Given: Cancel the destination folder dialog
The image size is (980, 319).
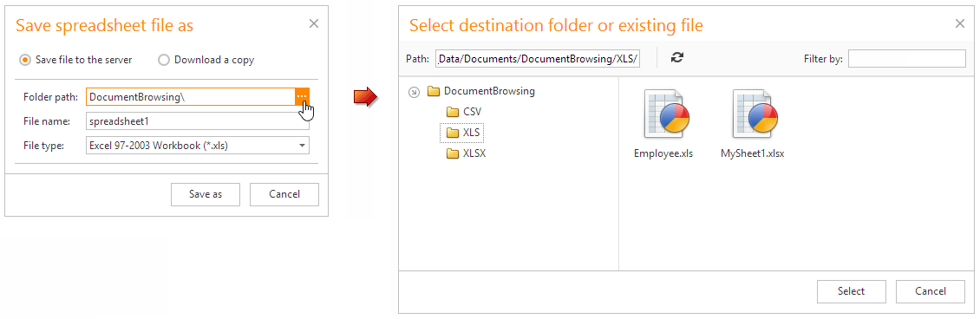Looking at the screenshot, I should click(x=931, y=291).
